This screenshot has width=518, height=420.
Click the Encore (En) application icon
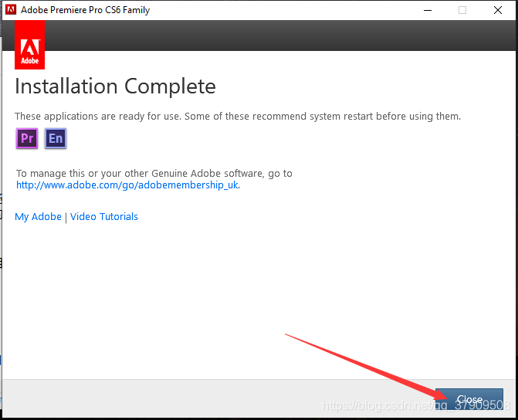tap(56, 138)
